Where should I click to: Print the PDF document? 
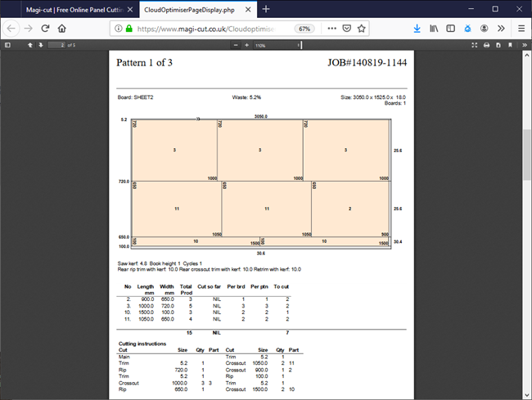[x=486, y=45]
